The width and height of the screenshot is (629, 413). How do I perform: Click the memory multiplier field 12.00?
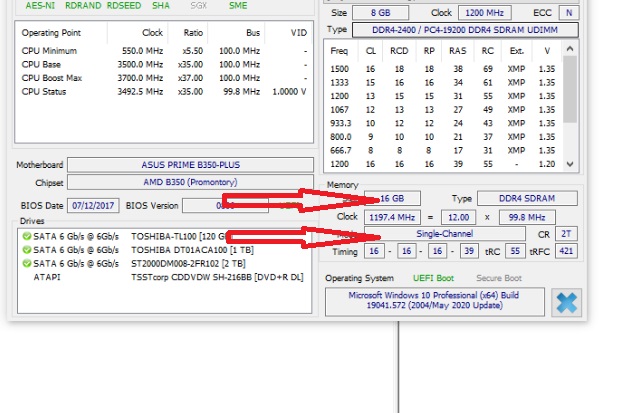(458, 217)
